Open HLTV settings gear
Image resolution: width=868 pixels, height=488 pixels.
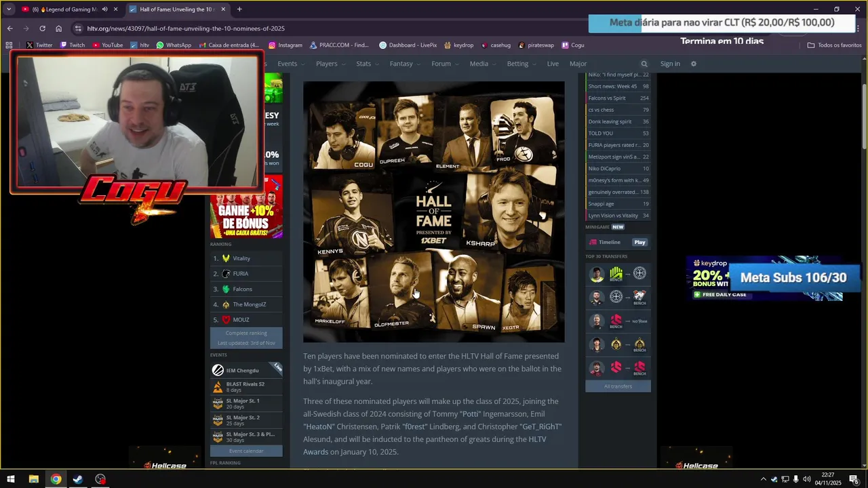point(693,64)
